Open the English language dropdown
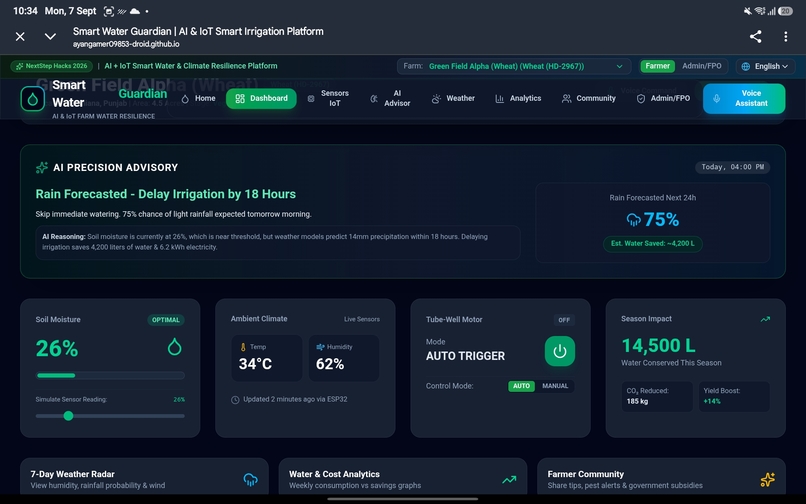 tap(765, 66)
